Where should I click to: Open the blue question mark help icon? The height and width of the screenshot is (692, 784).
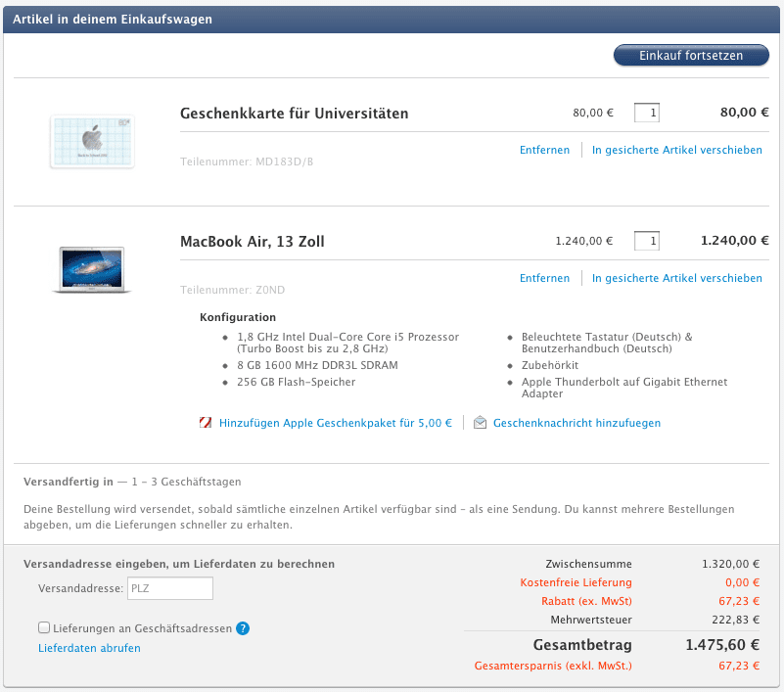point(243,628)
